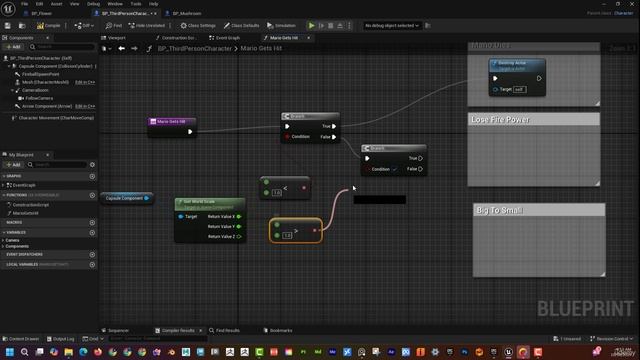This screenshot has height=360, width=640.
Task: Open the Debug menu
Action: 93,4
